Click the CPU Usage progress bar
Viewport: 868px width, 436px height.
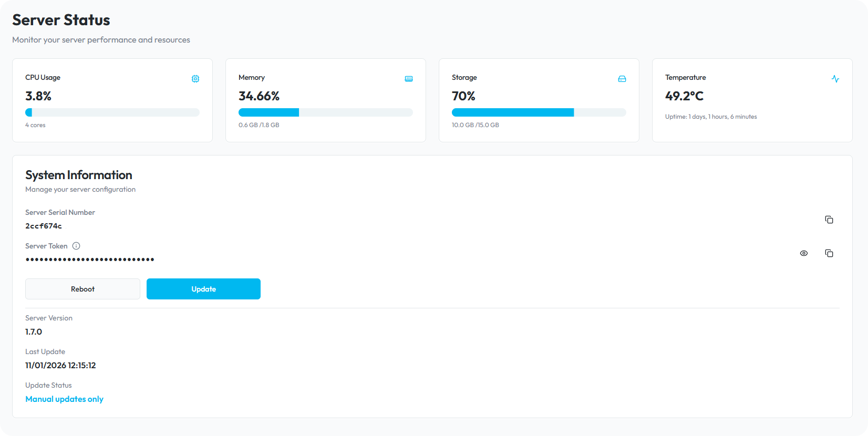(x=112, y=112)
